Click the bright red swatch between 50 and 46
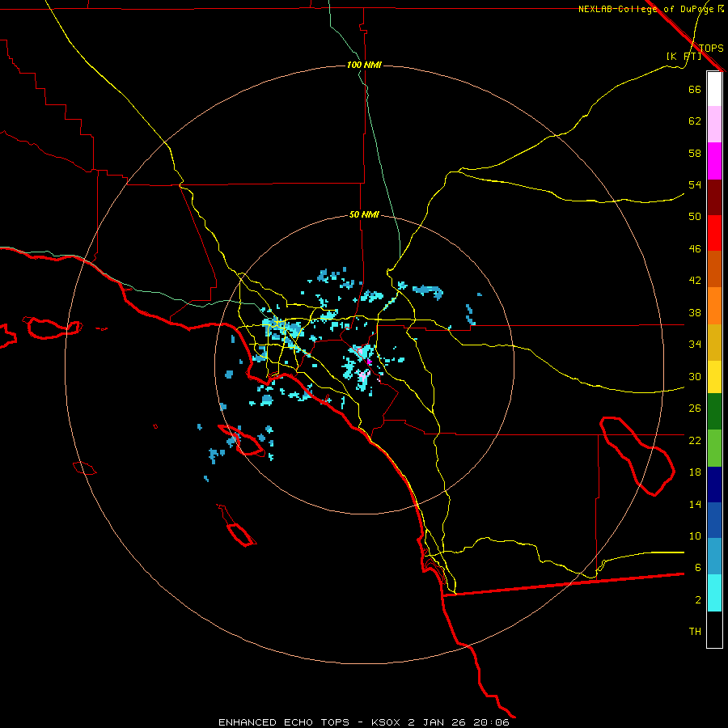This screenshot has width=728, height=728. point(714,233)
